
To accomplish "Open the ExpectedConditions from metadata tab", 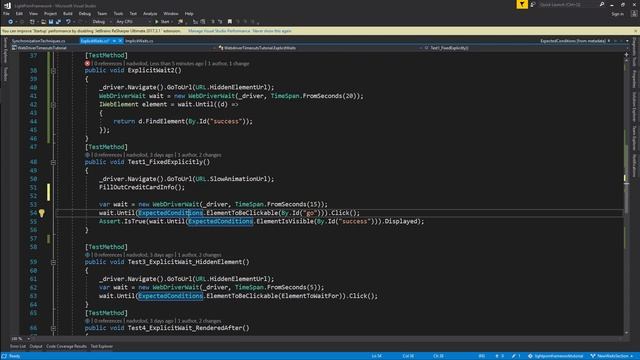I will point(573,41).
